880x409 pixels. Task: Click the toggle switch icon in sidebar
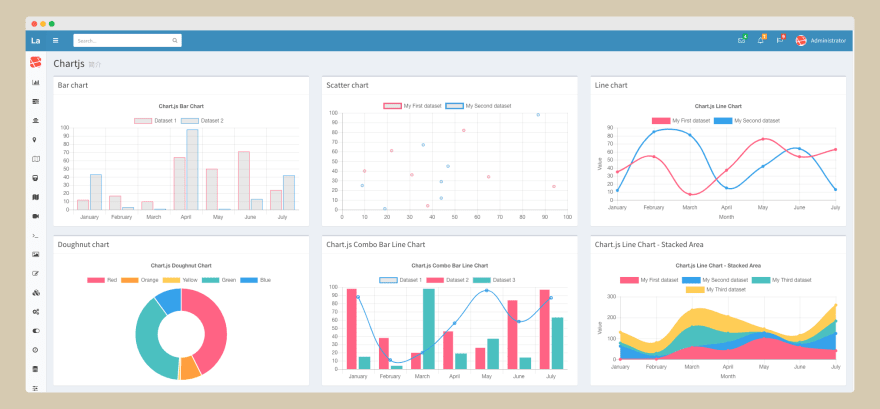[x=36, y=330]
